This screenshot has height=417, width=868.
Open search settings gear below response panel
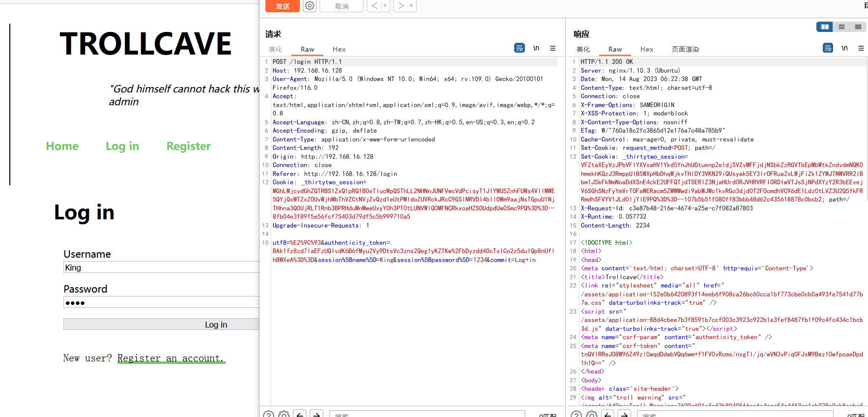tap(592, 415)
